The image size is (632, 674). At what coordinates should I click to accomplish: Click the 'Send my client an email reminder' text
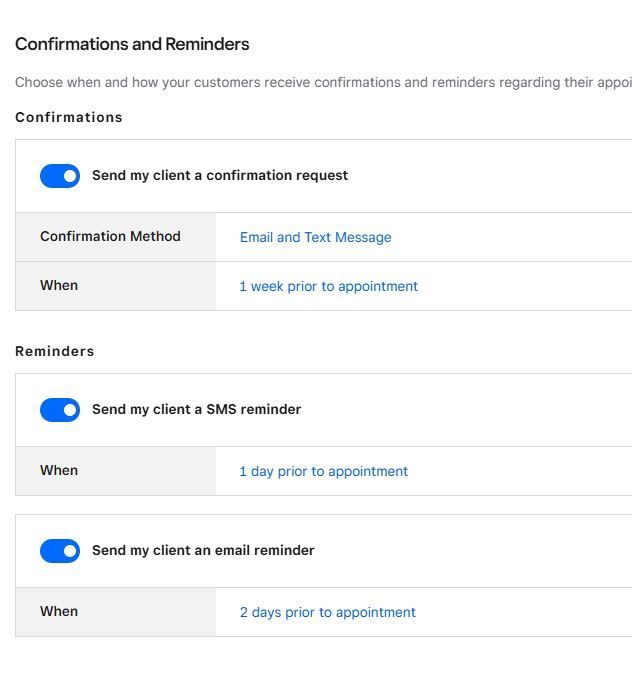coord(203,551)
